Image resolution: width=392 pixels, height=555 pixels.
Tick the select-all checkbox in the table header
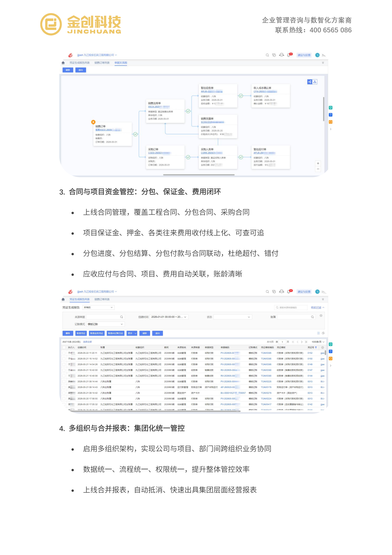(x=64, y=348)
